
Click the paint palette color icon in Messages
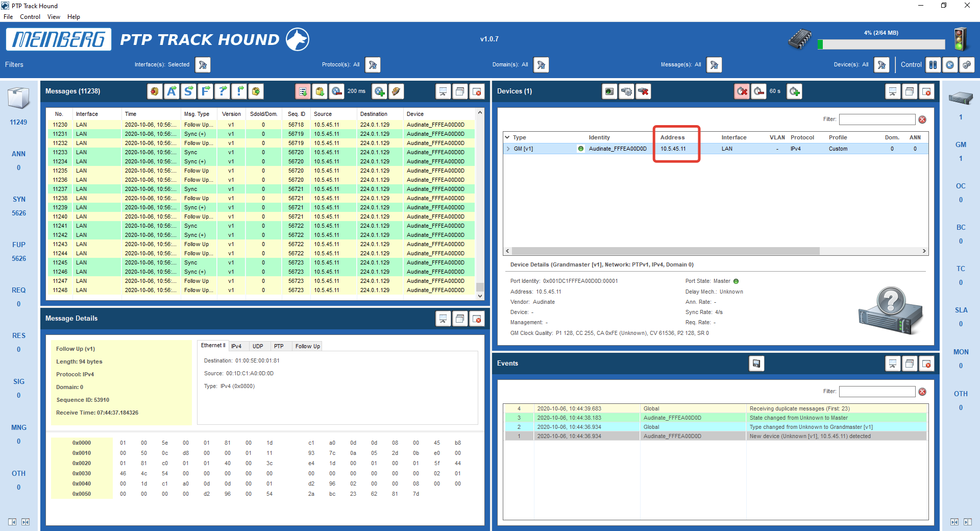[x=396, y=91]
